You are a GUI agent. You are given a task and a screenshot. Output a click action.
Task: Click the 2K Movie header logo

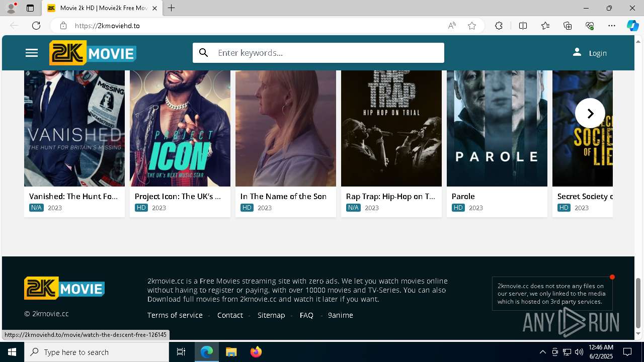pos(93,53)
